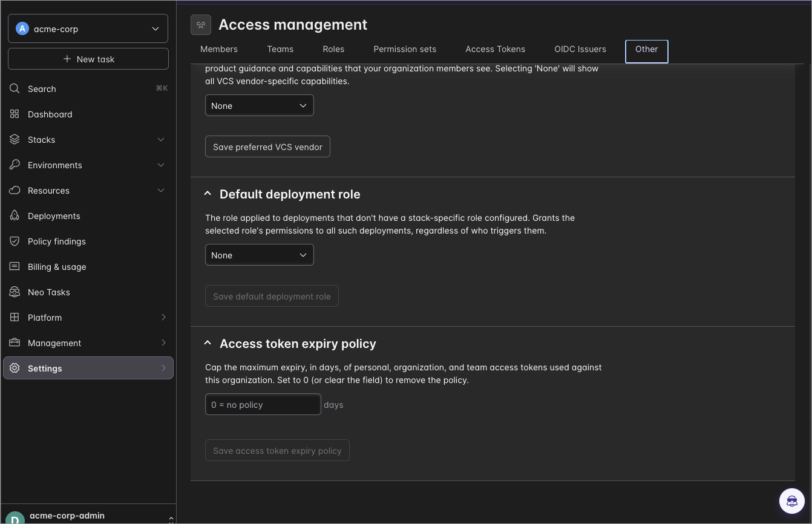Screen dimensions: 812x524
Task: Click the Neo Tasks mascot icon
Action: (15, 292)
